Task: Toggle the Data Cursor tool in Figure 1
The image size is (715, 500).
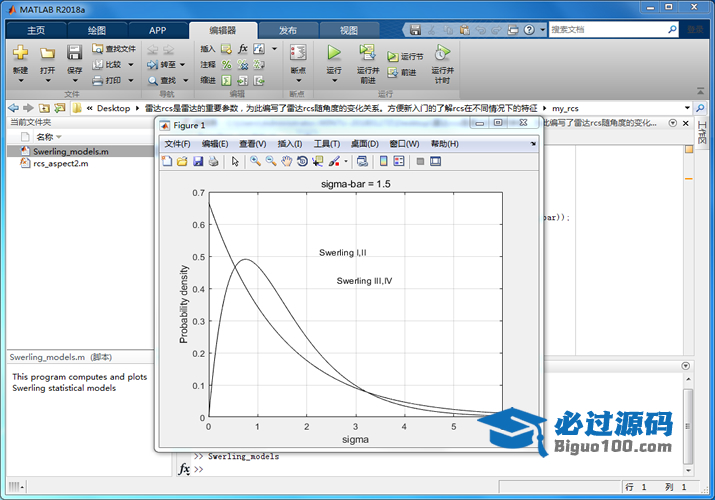Action: pos(318,161)
